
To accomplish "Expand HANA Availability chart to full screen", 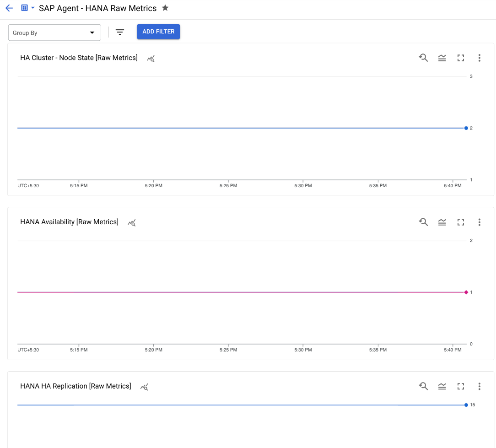I will point(460,222).
